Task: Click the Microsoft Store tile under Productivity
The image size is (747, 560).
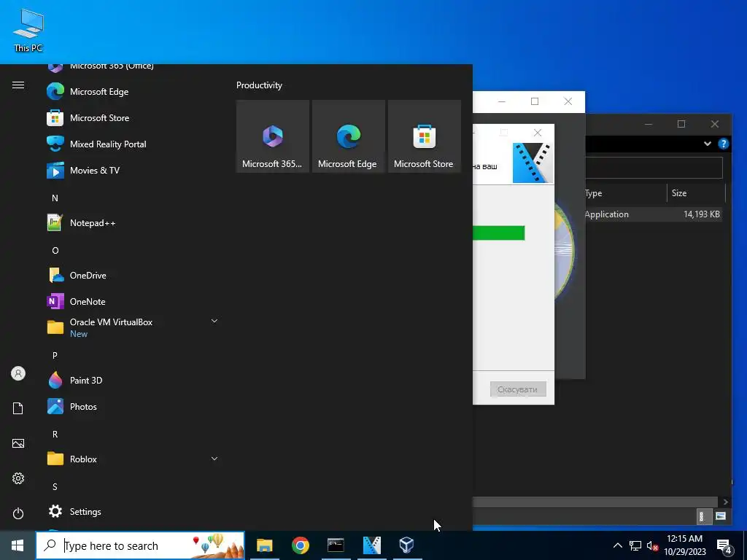Action: click(x=424, y=136)
